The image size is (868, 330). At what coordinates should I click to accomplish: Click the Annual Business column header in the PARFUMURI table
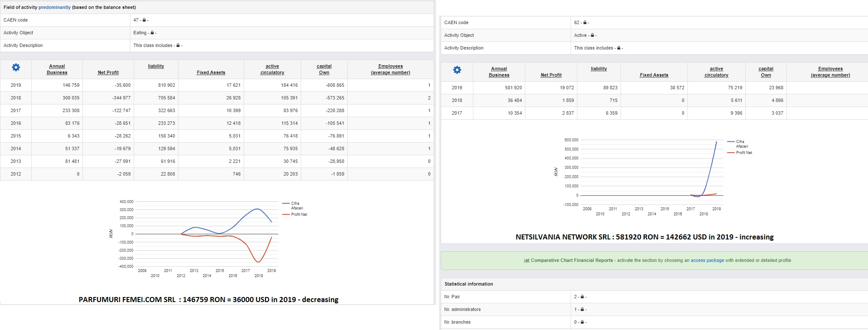tap(57, 69)
